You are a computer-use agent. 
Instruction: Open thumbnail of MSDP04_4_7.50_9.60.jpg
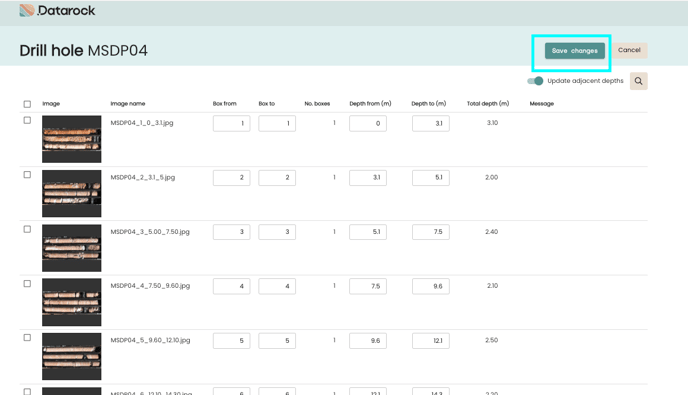[x=72, y=302]
